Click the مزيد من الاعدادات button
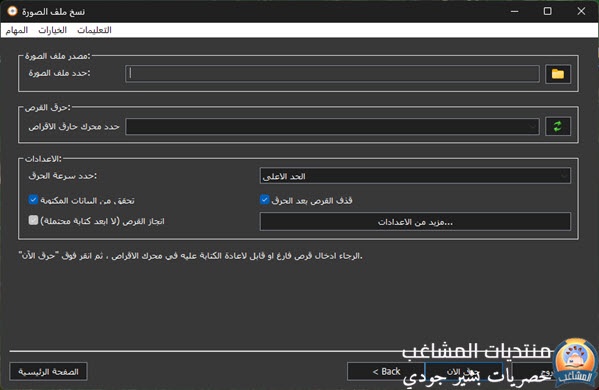599x390 pixels. coord(415,222)
